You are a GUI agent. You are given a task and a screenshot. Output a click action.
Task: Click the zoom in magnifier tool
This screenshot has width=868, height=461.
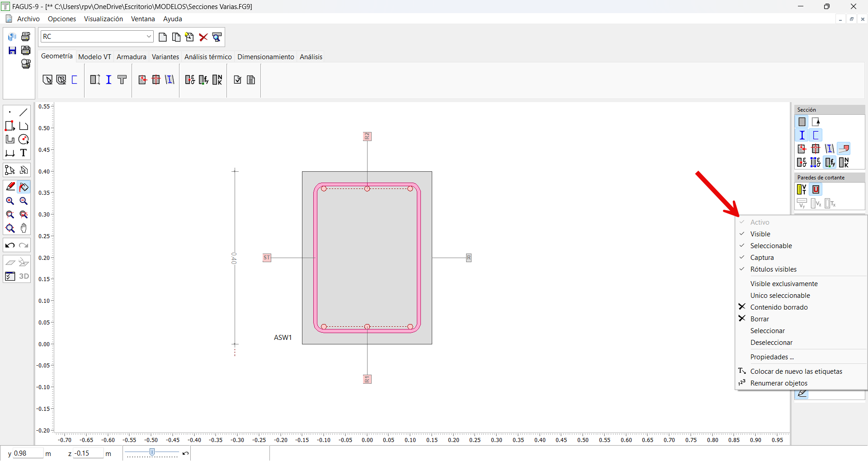[10, 201]
